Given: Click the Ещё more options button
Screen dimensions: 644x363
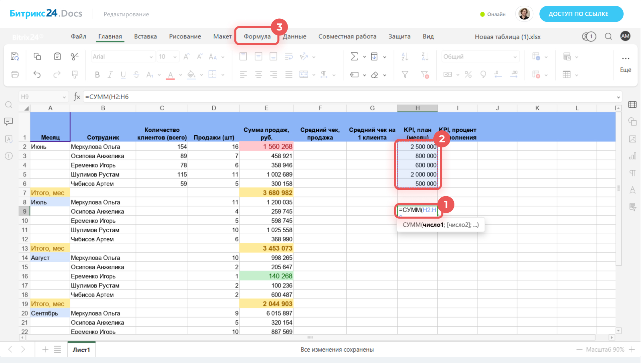Looking at the screenshot, I should 625,63.
